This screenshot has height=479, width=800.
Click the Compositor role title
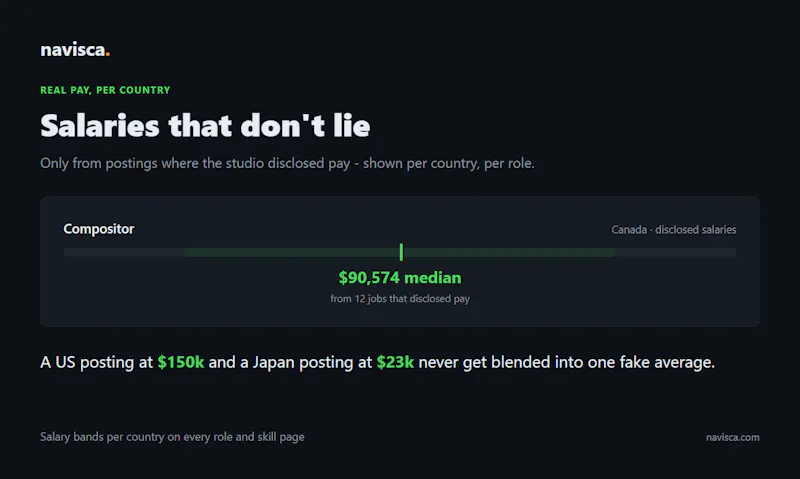coord(99,229)
